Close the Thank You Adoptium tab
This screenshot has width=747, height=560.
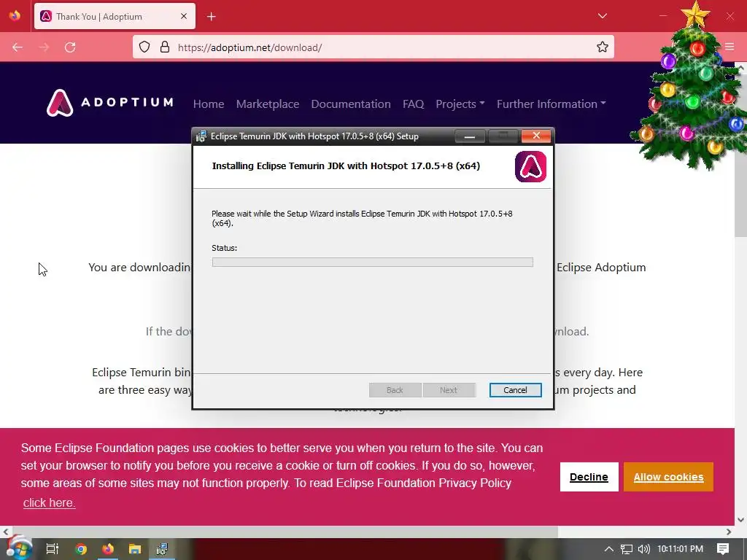[x=184, y=16]
